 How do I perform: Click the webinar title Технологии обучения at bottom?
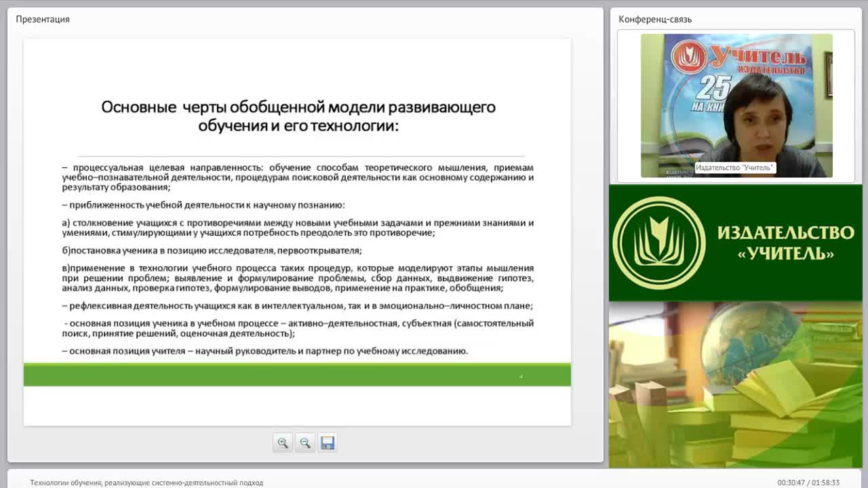coord(146,483)
